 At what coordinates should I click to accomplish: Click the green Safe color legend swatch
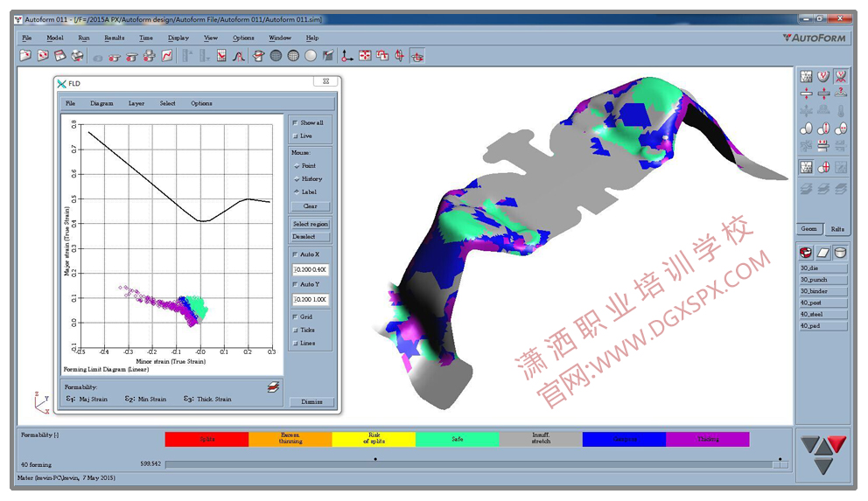tap(458, 439)
